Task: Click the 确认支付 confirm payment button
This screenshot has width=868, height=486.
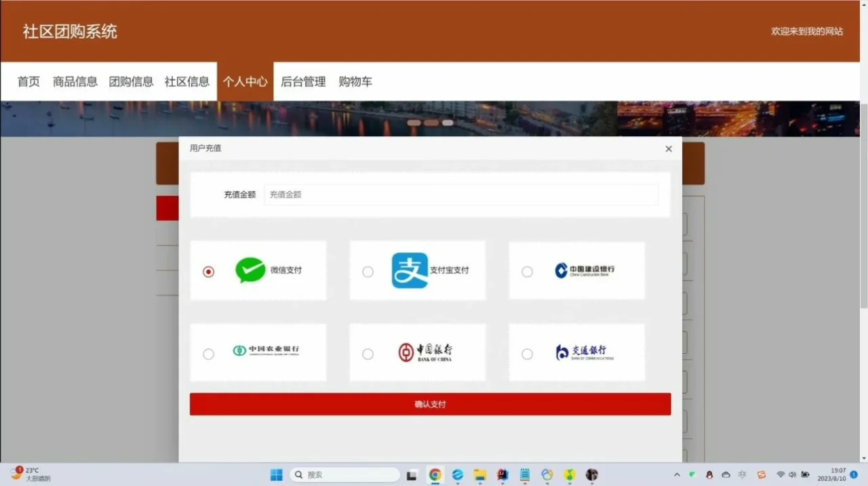Action: tap(429, 403)
